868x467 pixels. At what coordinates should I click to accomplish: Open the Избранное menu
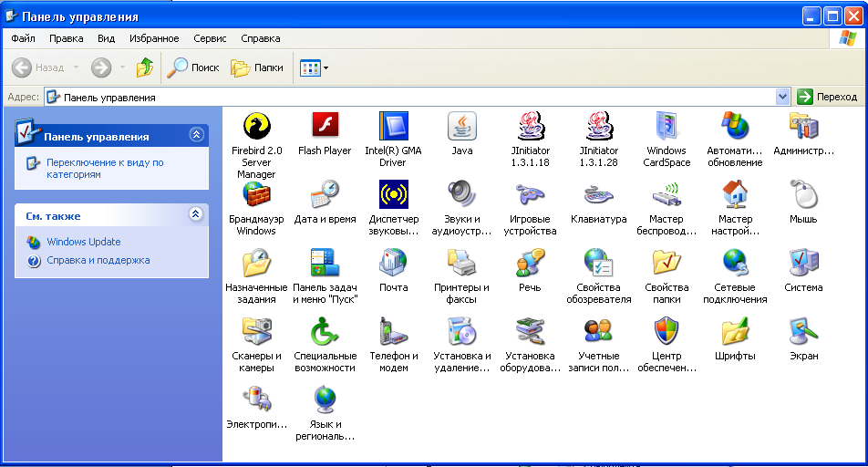point(154,38)
